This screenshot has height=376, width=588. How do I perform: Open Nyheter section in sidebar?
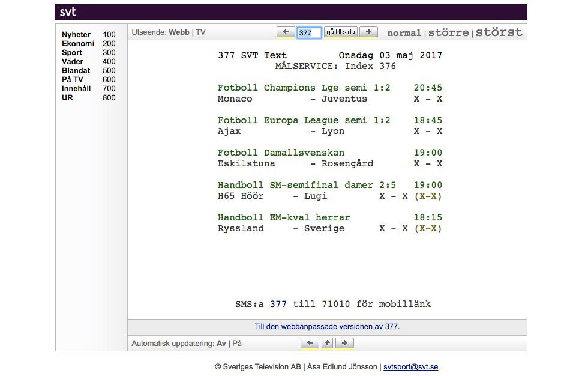[76, 34]
